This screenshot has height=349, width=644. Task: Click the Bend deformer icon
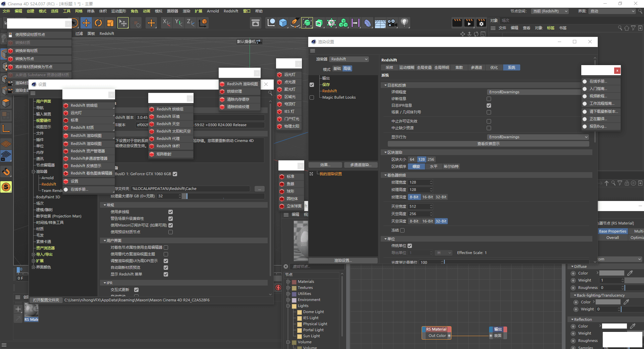(368, 23)
